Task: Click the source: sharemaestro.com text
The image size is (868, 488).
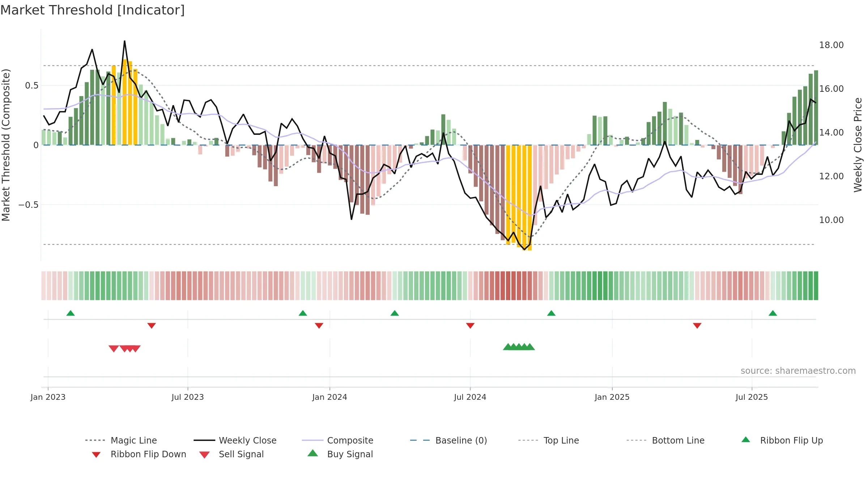Action: coord(798,371)
